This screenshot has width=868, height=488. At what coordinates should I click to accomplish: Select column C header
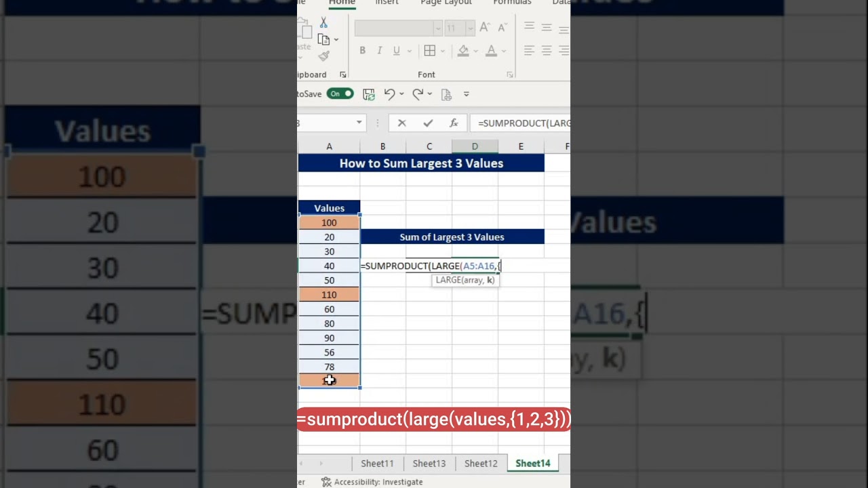pyautogui.click(x=429, y=146)
